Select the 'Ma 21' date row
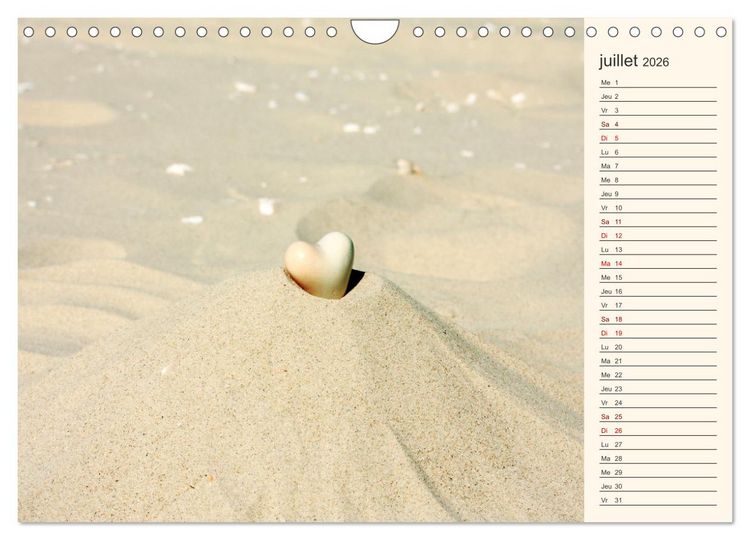The image size is (750, 540). click(x=658, y=361)
